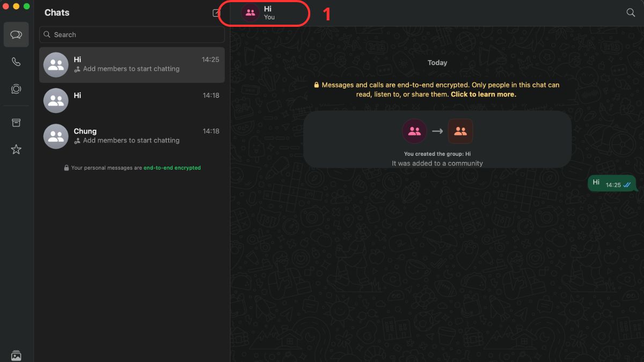Select the sent Hi message bubble
This screenshot has width=644, height=362.
point(612,183)
